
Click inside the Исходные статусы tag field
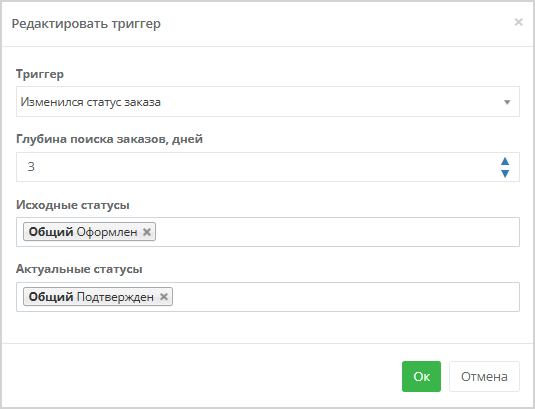coord(337,232)
